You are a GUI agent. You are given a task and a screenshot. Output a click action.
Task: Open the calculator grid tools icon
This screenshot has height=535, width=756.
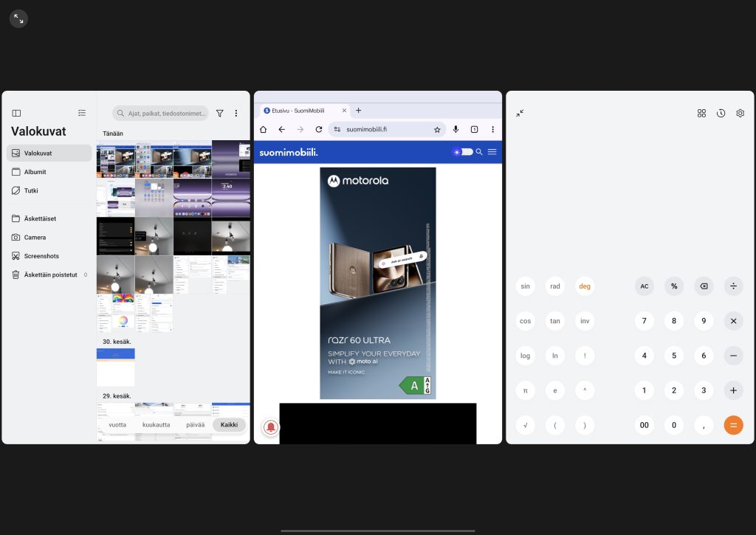tap(701, 113)
